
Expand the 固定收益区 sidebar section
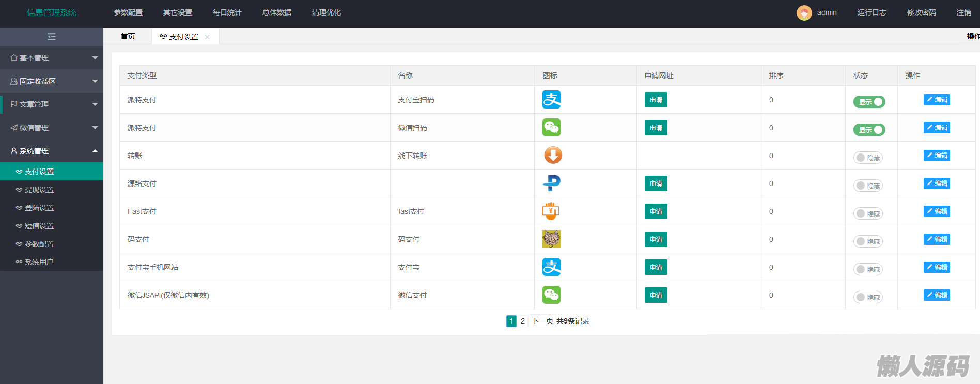click(52, 81)
